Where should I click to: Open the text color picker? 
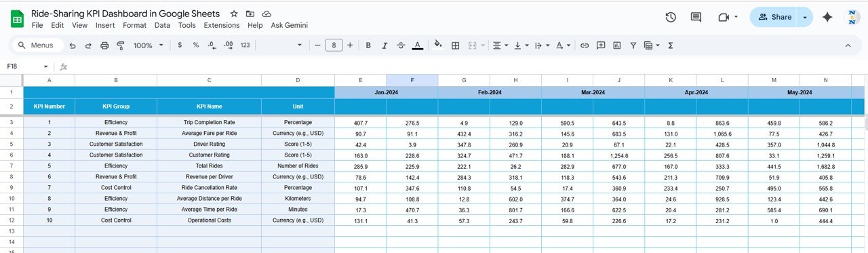tap(418, 45)
